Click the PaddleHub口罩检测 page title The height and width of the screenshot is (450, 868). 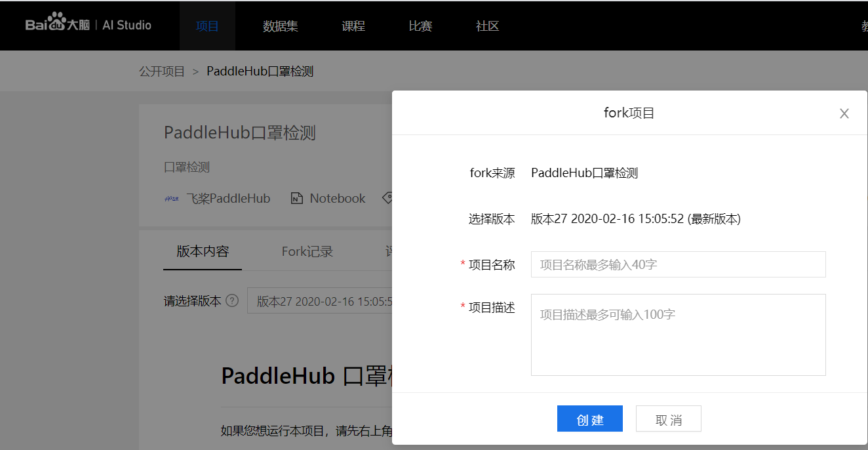(x=240, y=133)
